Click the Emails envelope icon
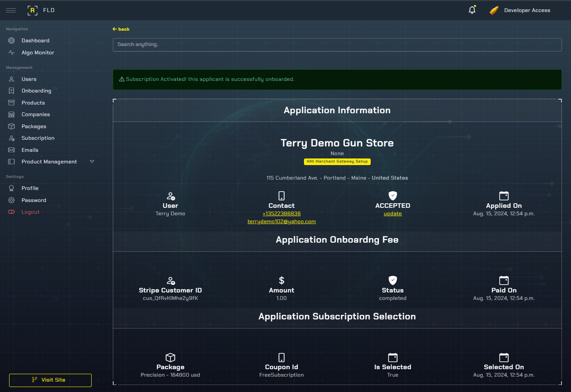571x392 pixels. pos(12,150)
